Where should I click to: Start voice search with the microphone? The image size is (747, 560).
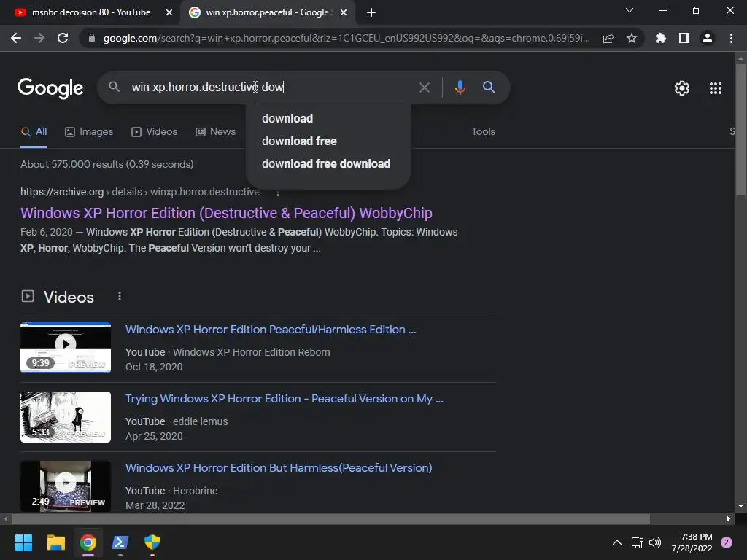[460, 87]
